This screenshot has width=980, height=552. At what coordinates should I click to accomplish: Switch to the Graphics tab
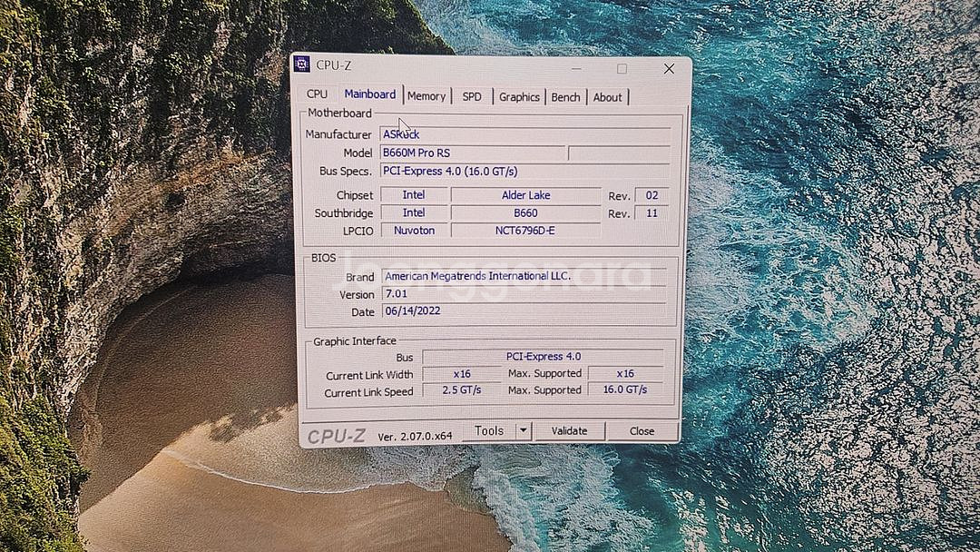point(519,97)
